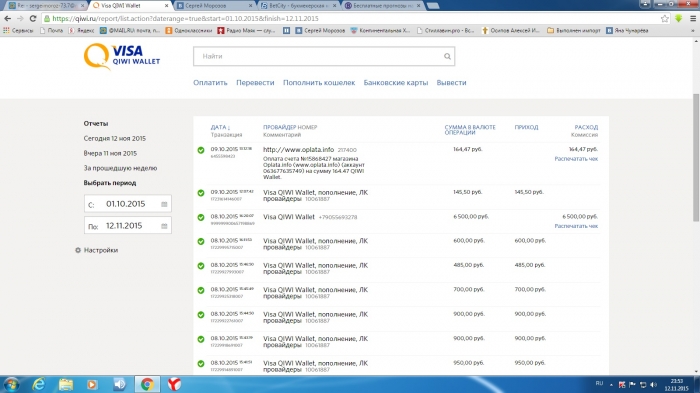Click the end date field 12.11.2015

128,226
